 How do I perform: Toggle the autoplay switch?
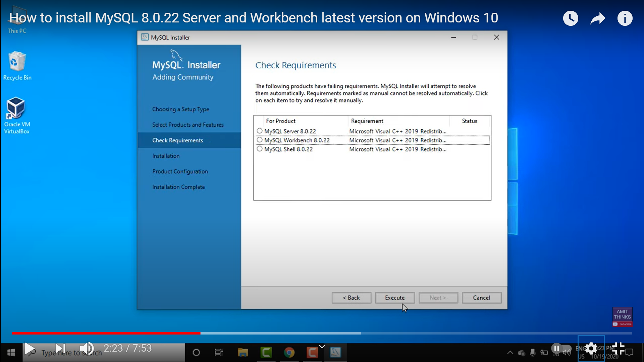coord(561,349)
